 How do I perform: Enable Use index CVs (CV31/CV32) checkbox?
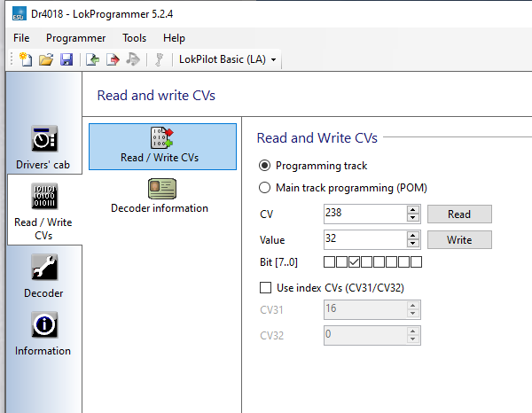(265, 287)
